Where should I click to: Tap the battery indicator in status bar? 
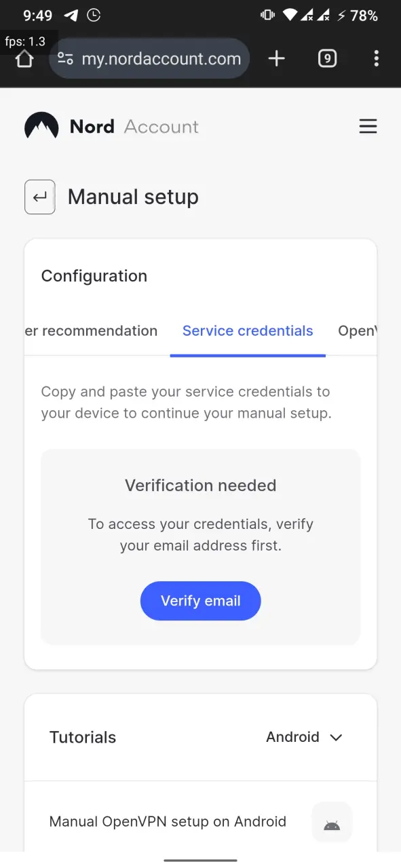coord(363,15)
